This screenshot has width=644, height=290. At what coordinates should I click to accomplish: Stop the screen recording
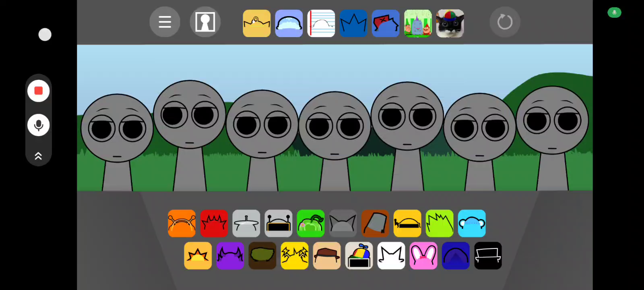pyautogui.click(x=39, y=91)
